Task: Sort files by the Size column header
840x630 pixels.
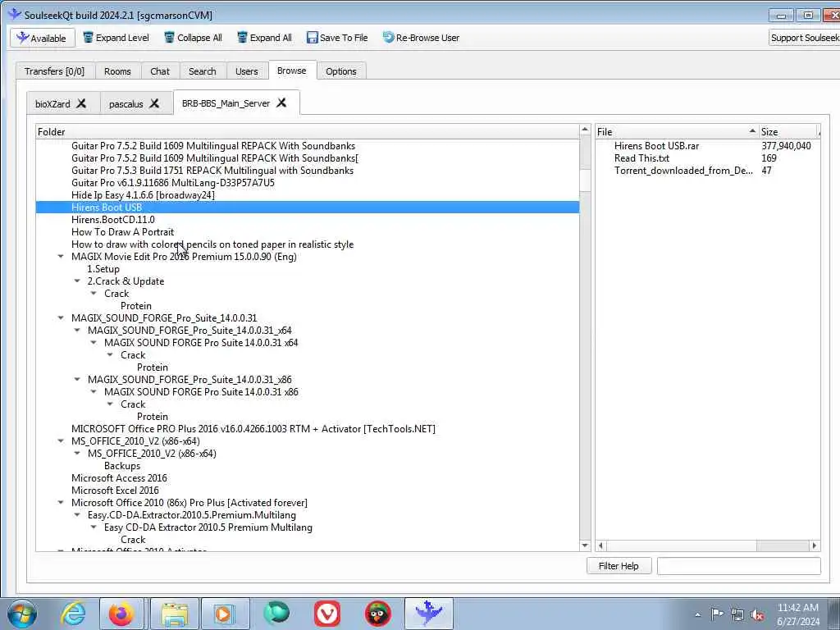Action: [x=789, y=132]
